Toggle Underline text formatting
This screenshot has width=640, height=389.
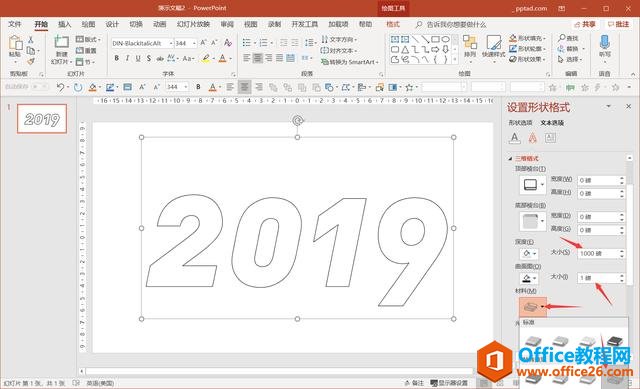click(138, 58)
